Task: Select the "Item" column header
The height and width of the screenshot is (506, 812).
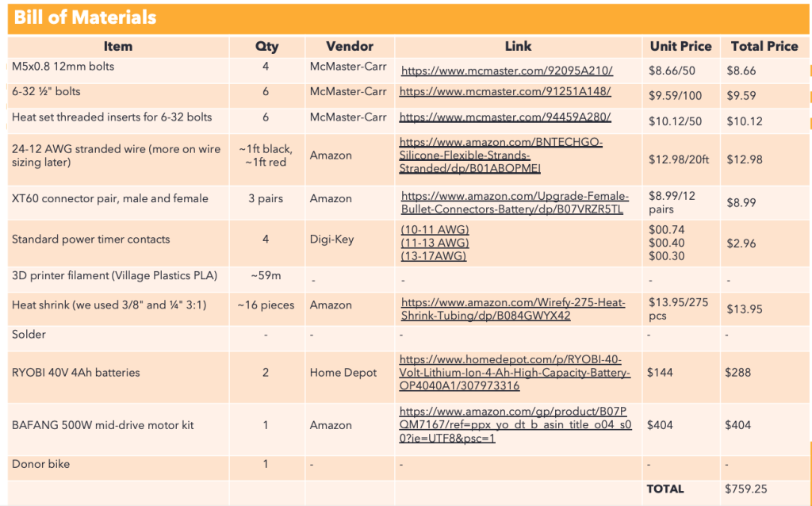Action: pos(118,47)
